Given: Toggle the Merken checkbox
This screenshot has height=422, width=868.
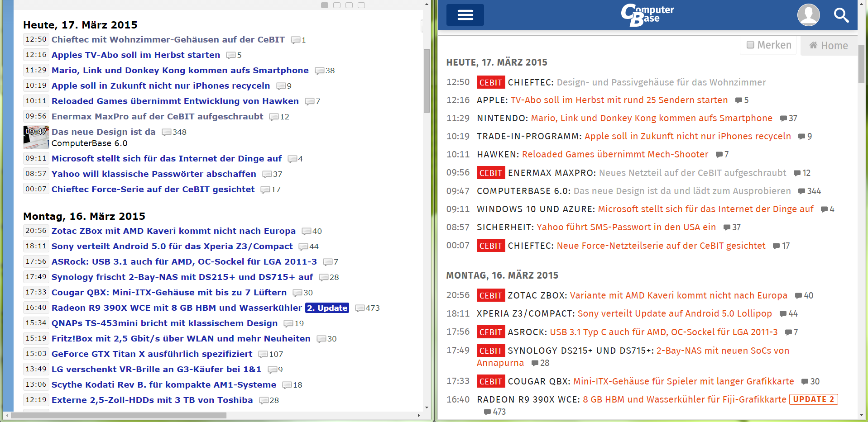Looking at the screenshot, I should pos(750,45).
